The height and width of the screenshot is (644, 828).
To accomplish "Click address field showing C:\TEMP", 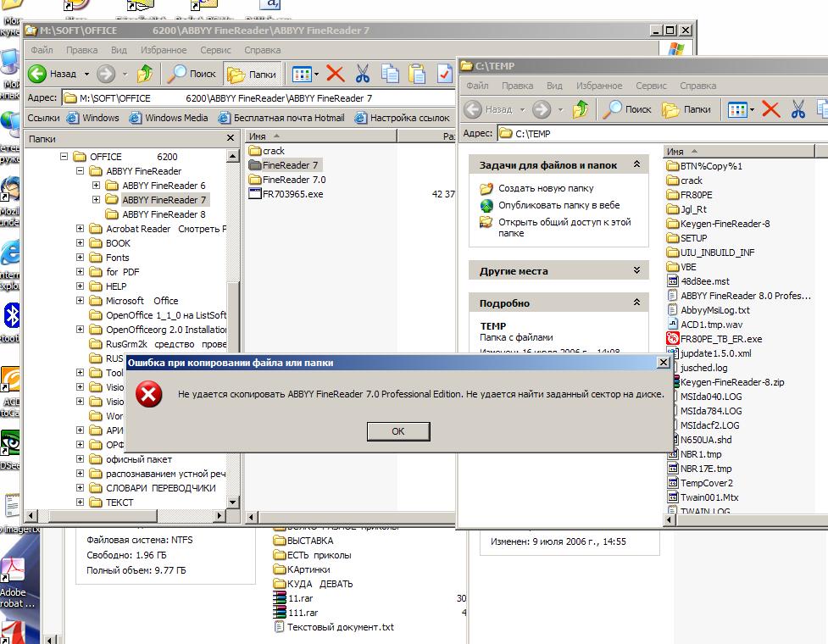I will tap(662, 134).
